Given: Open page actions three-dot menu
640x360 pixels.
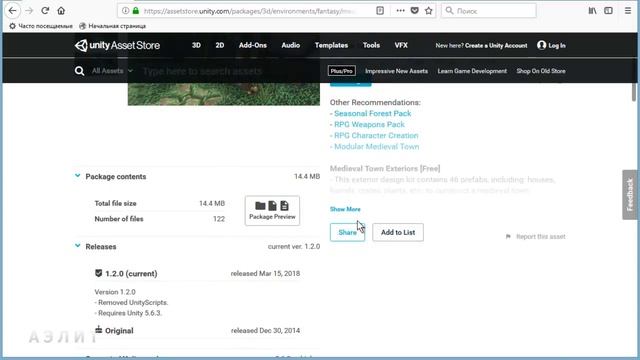Looking at the screenshot, I should coord(400,11).
